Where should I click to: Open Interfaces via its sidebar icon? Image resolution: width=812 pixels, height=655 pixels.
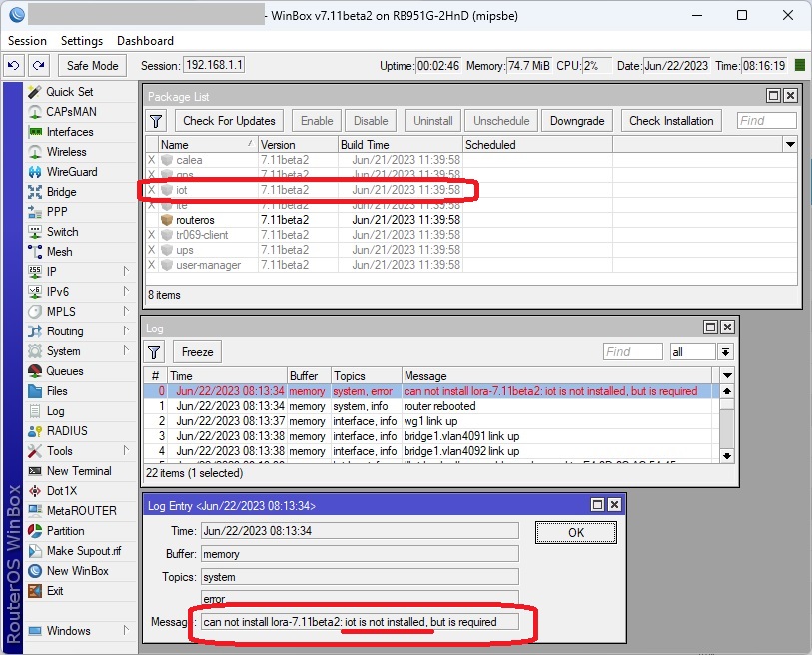pyautogui.click(x=35, y=132)
